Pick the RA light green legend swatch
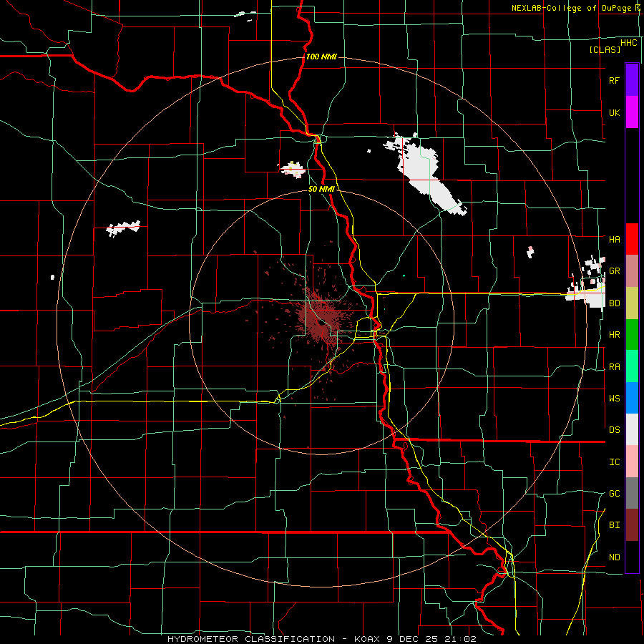 [632, 366]
